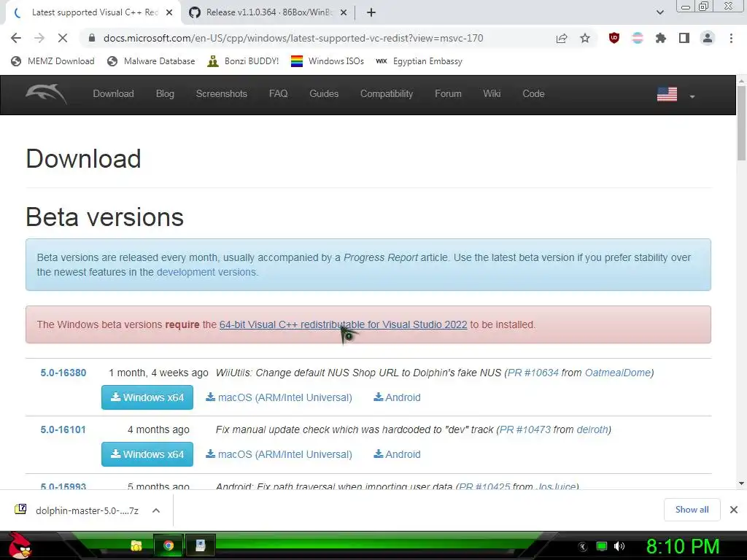Viewport: 747px width, 560px height.
Task: Open uBlock Origin extension icon
Action: point(614,38)
